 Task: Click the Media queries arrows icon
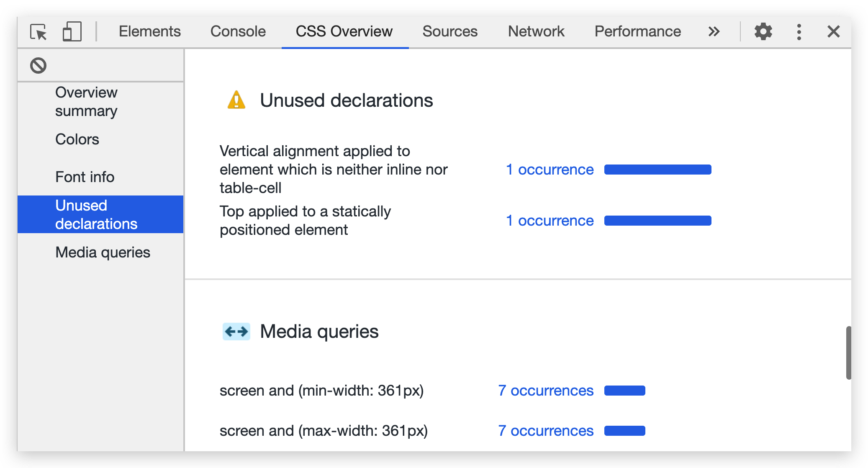coord(236,332)
